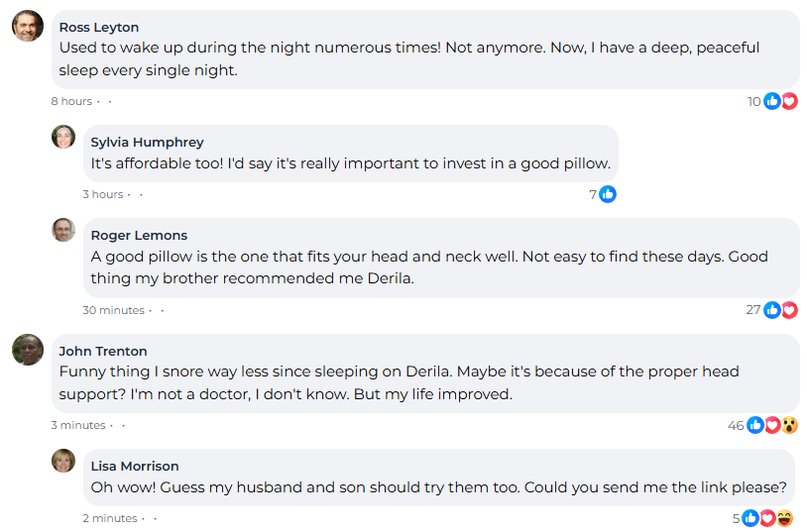
Task: Click the John Trenton name link
Action: [x=103, y=351]
